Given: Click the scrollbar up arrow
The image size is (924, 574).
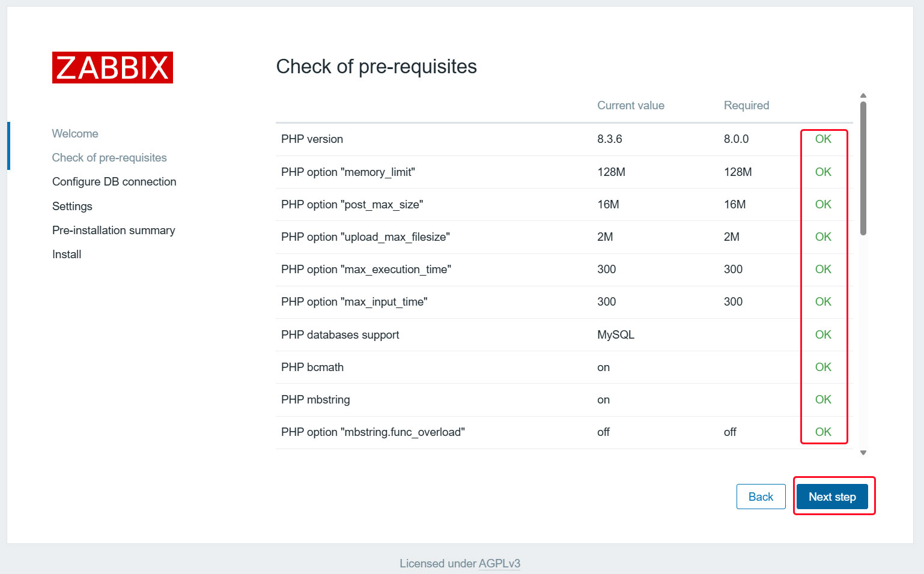Looking at the screenshot, I should [863, 95].
